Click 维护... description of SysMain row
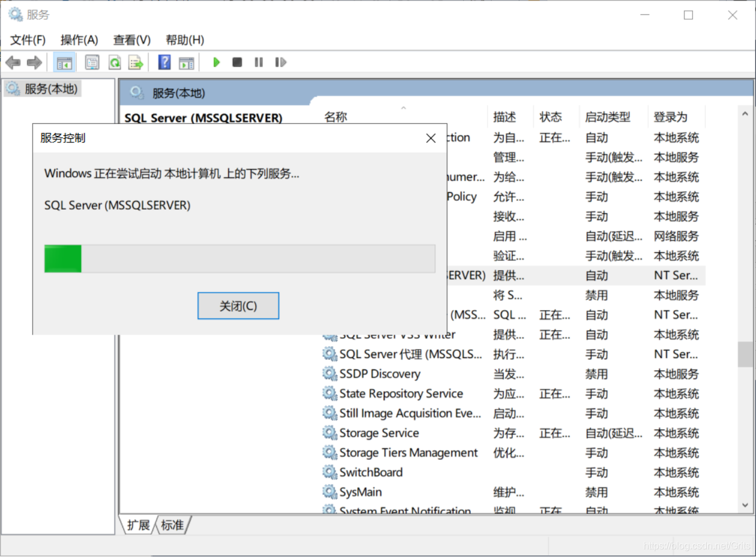 click(509, 492)
